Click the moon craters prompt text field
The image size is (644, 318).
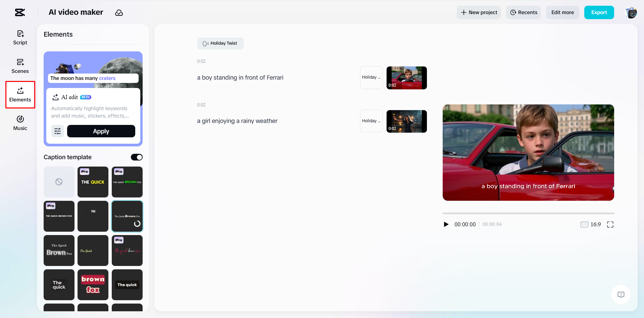pos(93,78)
